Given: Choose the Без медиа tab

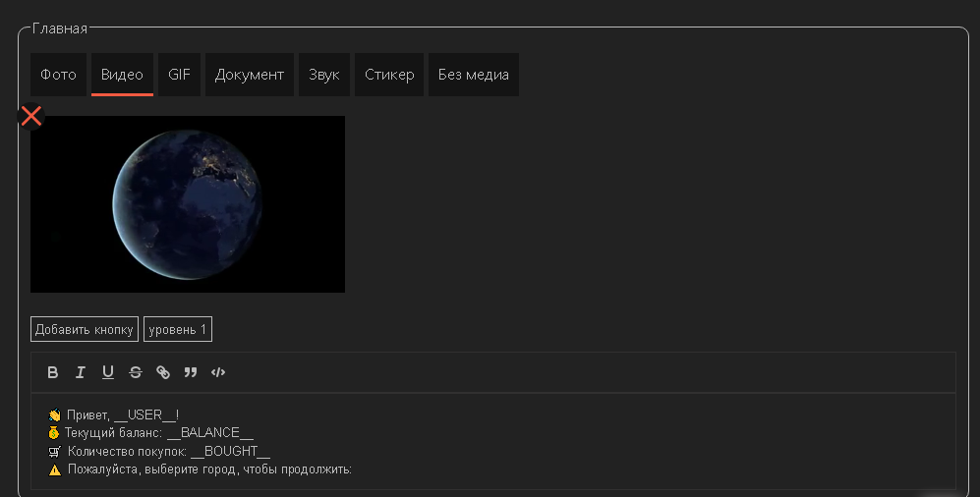Looking at the screenshot, I should pos(473,75).
